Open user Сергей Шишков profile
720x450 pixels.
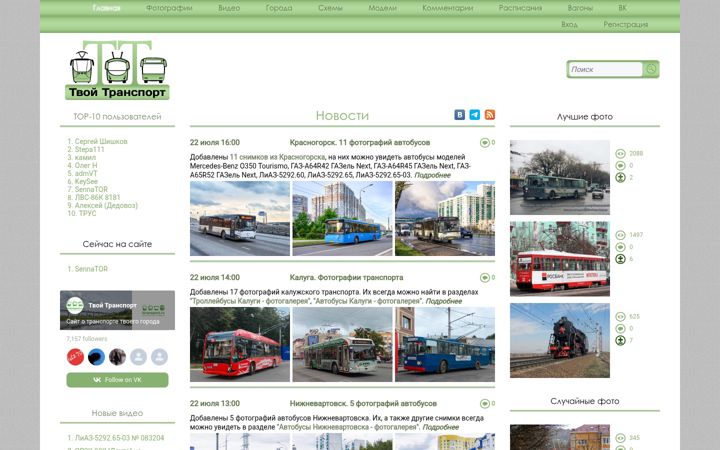point(101,141)
